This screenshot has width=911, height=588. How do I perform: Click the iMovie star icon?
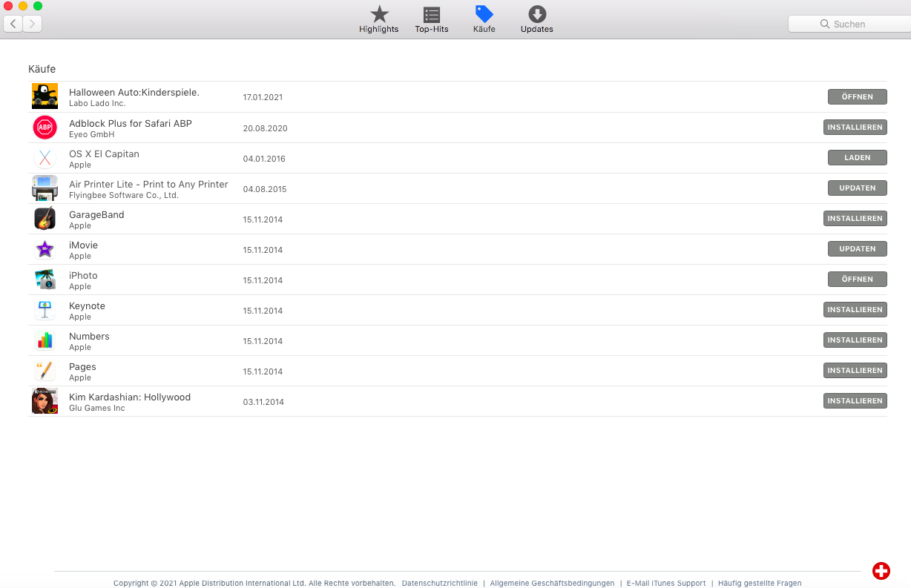[45, 248]
